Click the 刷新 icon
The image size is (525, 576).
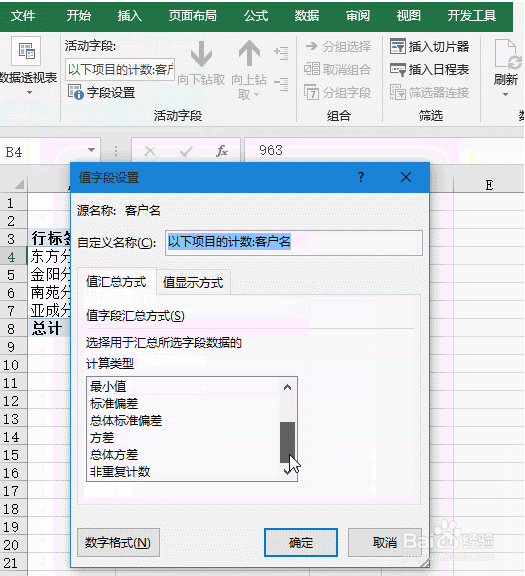click(508, 54)
